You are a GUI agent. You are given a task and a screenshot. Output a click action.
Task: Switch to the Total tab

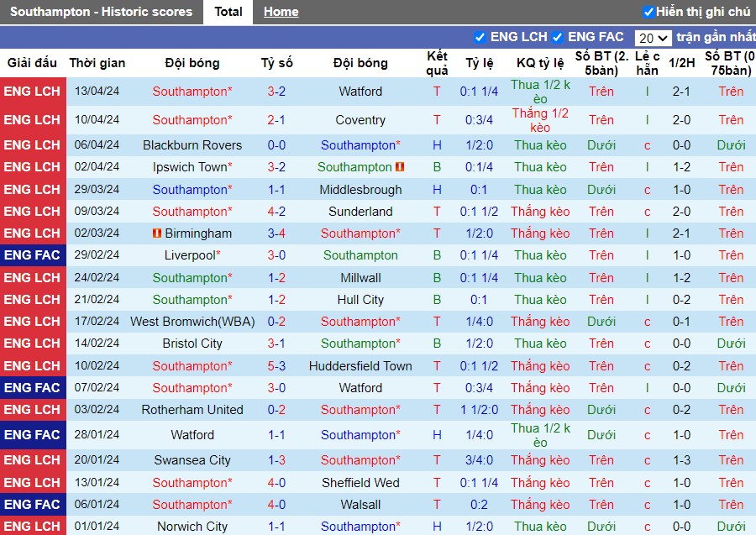click(x=228, y=12)
